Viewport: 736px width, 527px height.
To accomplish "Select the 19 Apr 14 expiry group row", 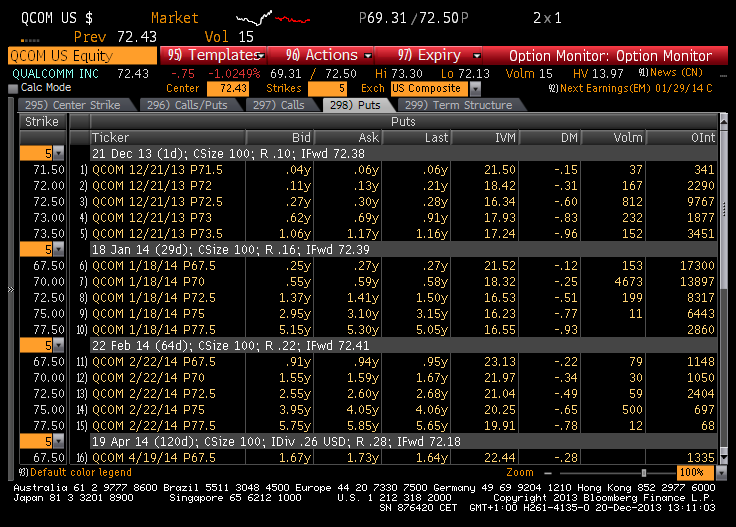I will 404,442.
